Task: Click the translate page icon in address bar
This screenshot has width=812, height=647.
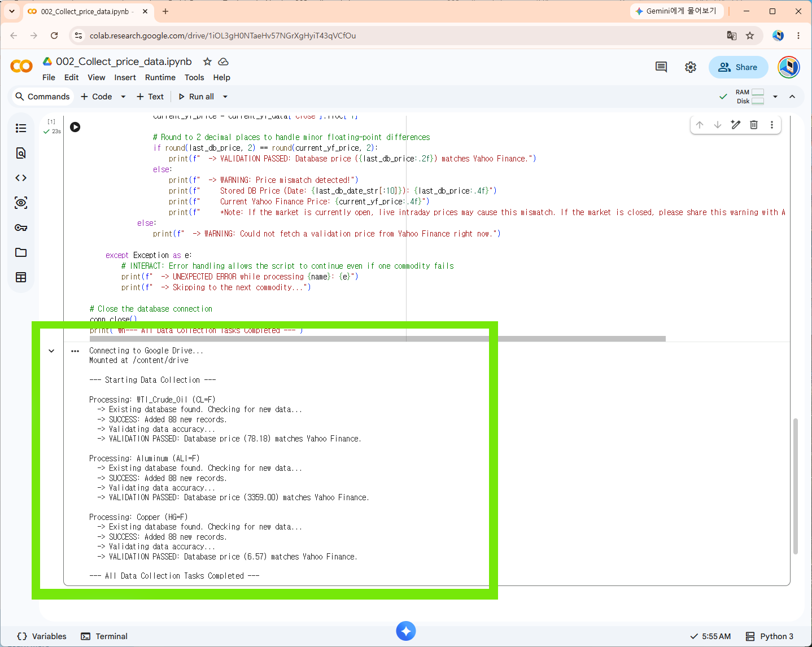Action: (x=732, y=36)
